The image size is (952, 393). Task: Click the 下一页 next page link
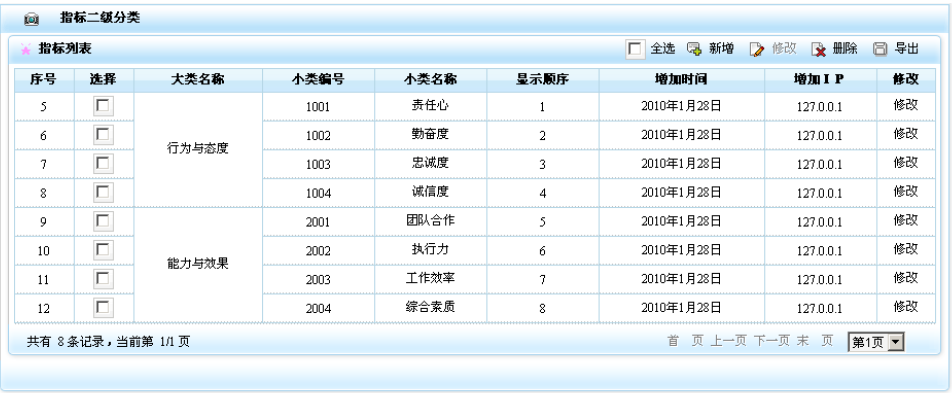click(772, 341)
